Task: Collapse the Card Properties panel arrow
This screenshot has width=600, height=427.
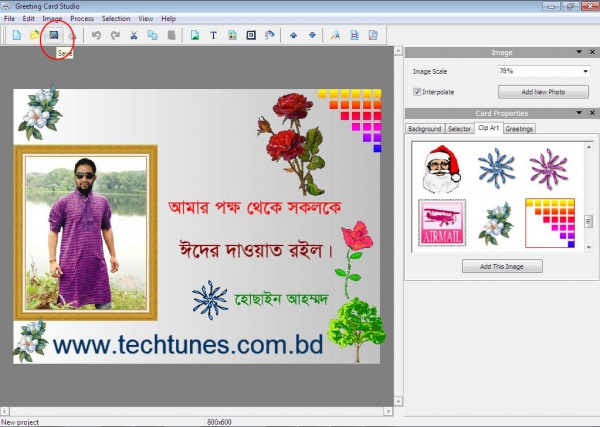Action: click(579, 112)
